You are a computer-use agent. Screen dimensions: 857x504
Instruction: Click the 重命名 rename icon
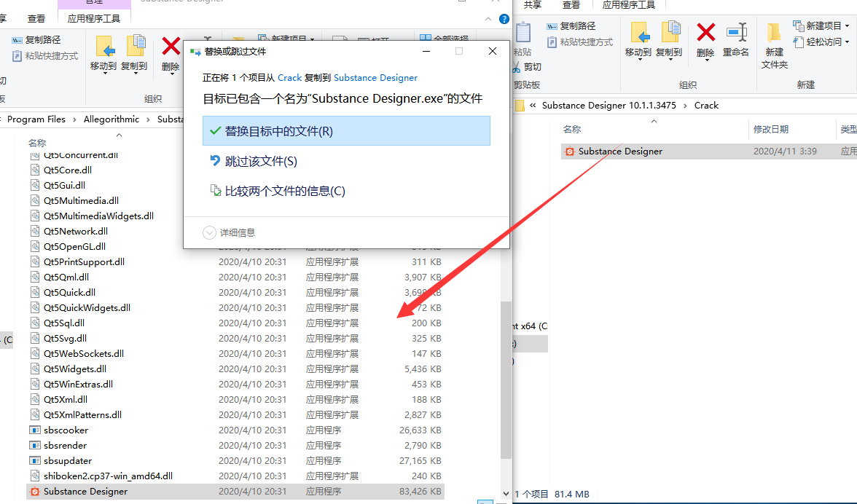point(736,32)
